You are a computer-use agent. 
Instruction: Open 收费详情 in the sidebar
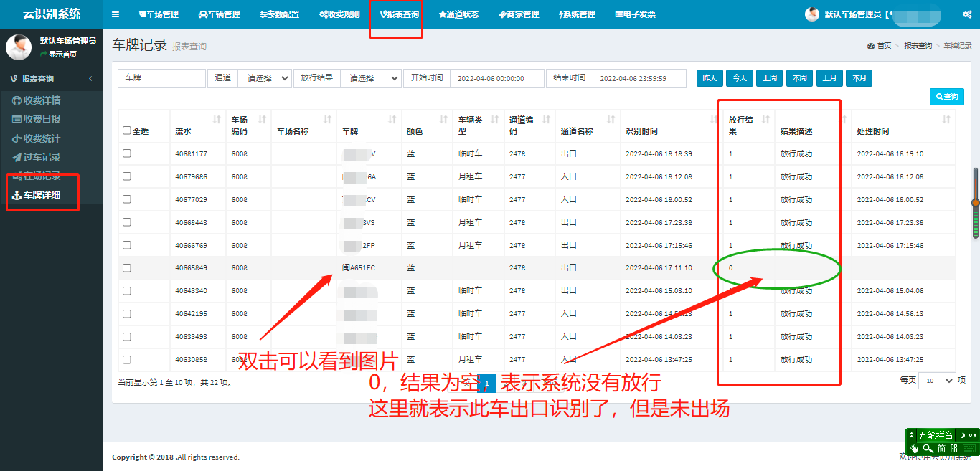[x=37, y=100]
